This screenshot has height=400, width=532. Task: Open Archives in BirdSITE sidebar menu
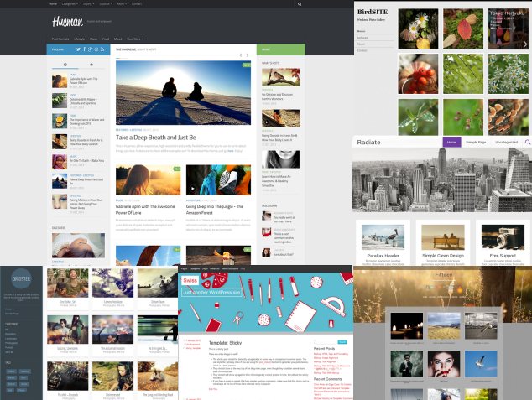(362, 38)
